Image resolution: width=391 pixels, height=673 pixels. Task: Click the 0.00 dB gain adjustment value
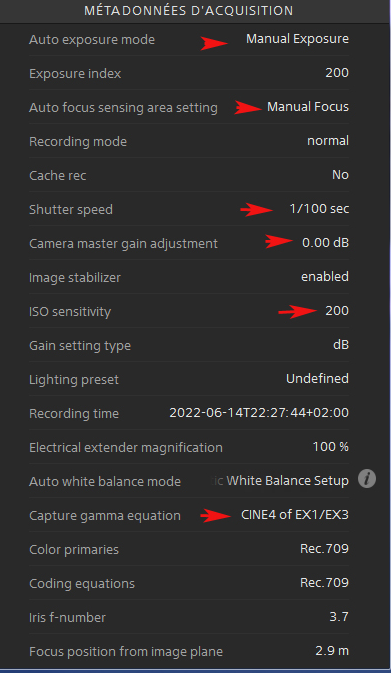click(x=325, y=243)
